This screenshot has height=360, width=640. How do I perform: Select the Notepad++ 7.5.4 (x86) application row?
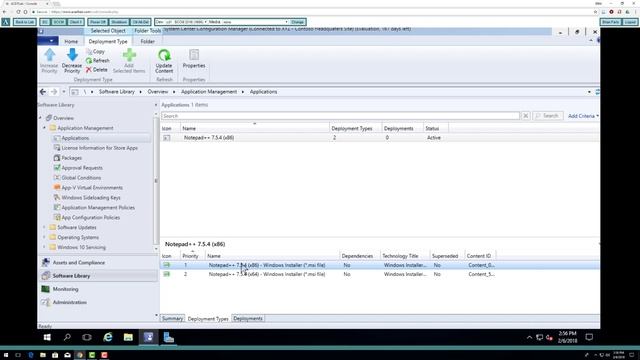tap(380, 138)
